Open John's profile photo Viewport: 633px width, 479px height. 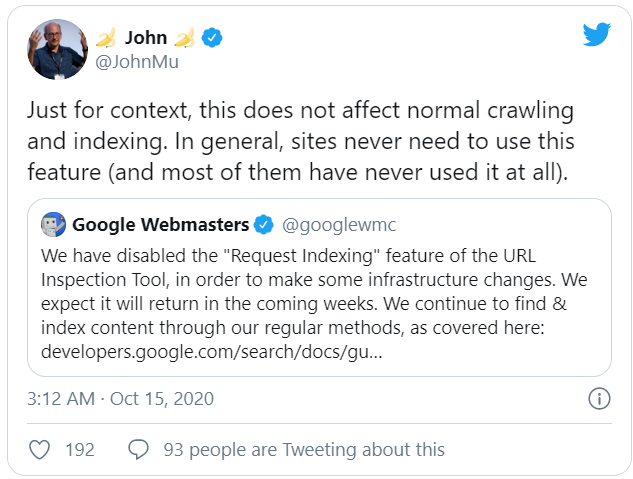(x=58, y=49)
